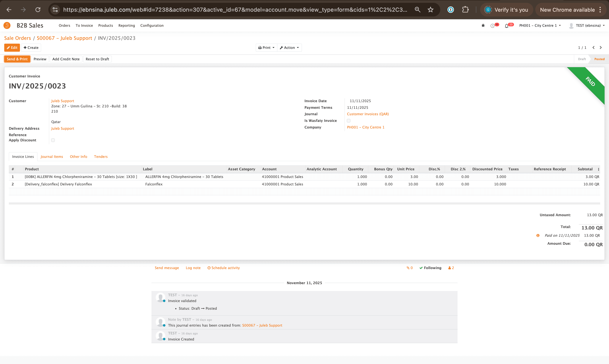Check the Is Wasfaty Invoice checkbox
The image size is (609, 364).
[x=349, y=120]
